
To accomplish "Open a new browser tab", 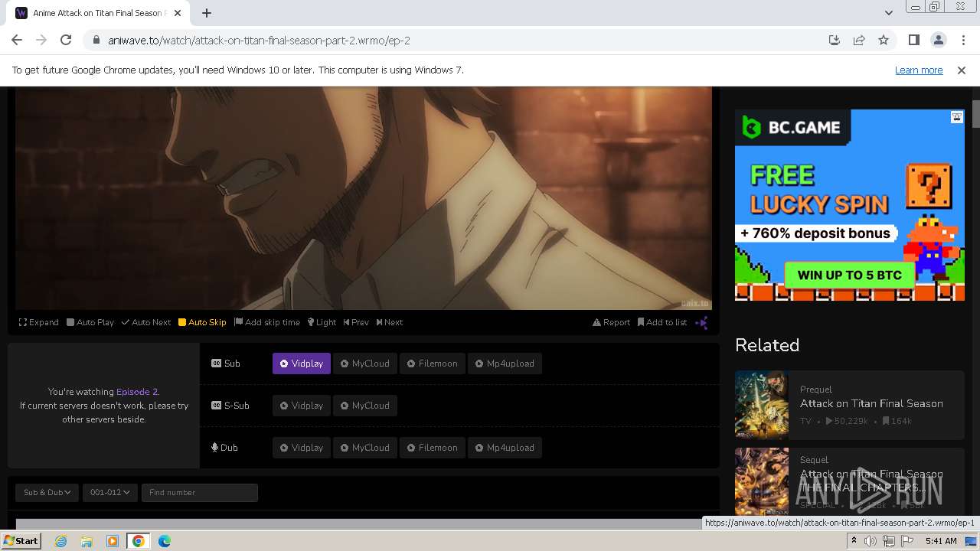I will click(x=207, y=13).
